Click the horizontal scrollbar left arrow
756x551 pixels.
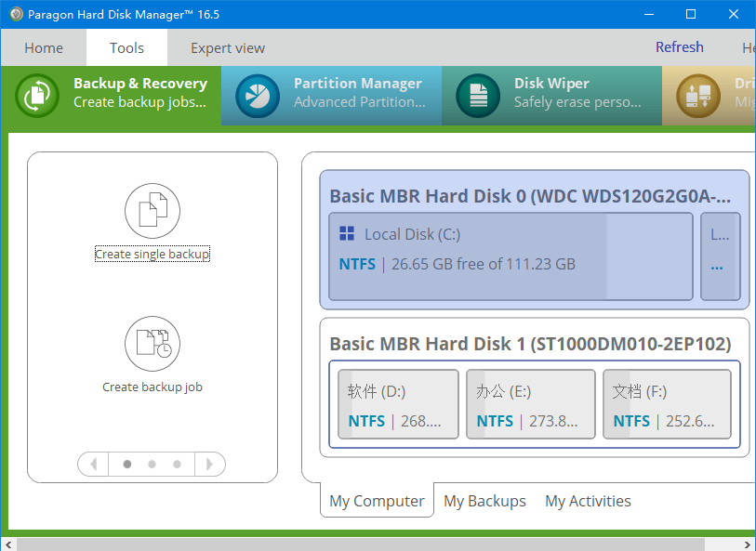pyautogui.click(x=8, y=544)
